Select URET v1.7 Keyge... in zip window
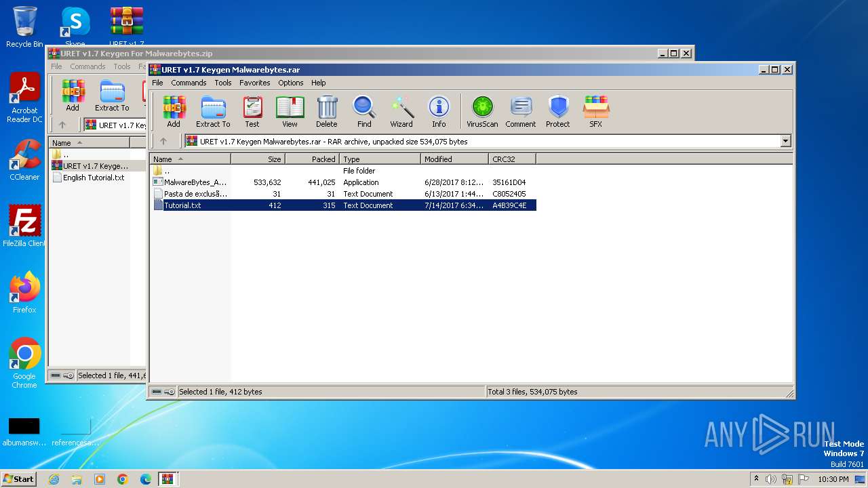868x488 pixels. [x=97, y=166]
